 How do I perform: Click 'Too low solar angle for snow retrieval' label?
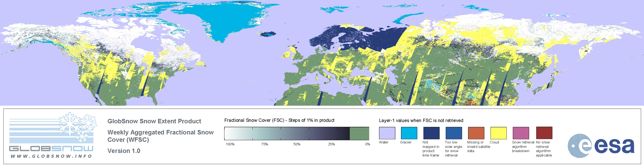453,149
